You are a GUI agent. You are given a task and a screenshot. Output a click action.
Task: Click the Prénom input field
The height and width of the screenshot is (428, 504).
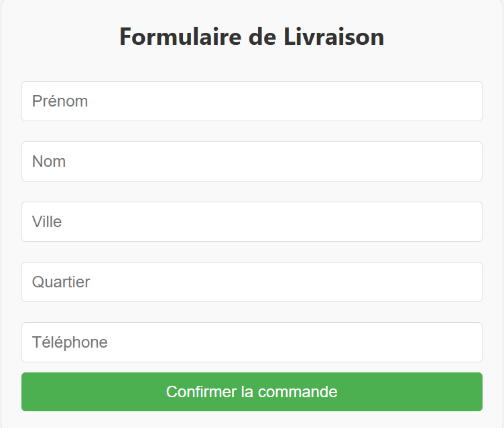252,101
